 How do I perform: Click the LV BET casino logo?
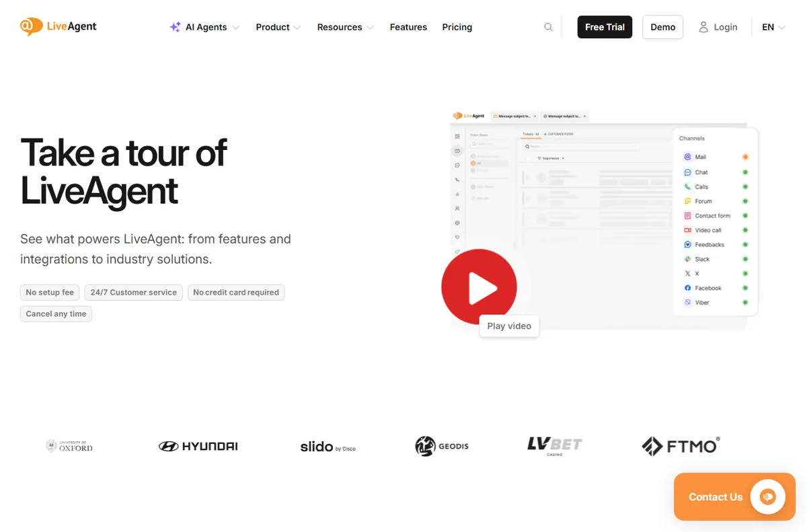coord(555,446)
